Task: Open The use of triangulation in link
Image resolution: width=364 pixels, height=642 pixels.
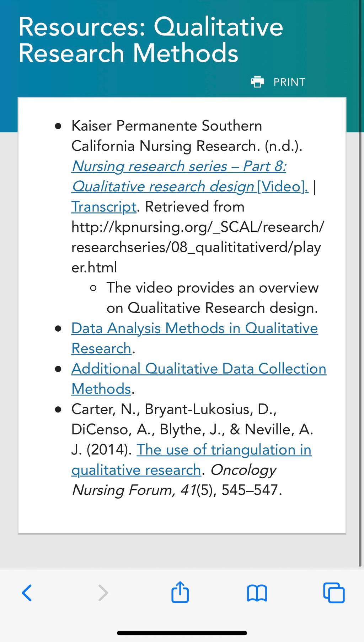Action: tap(224, 450)
